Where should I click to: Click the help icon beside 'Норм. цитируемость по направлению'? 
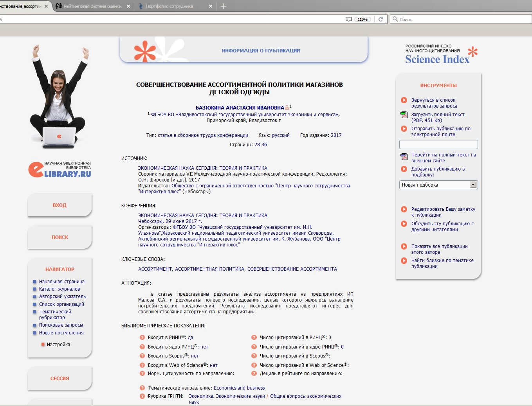tap(142, 374)
